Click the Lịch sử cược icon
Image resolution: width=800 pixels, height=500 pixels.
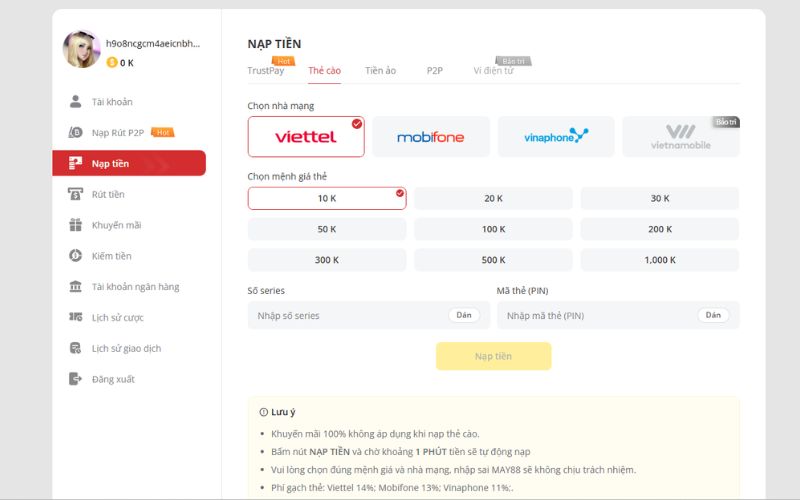click(75, 317)
